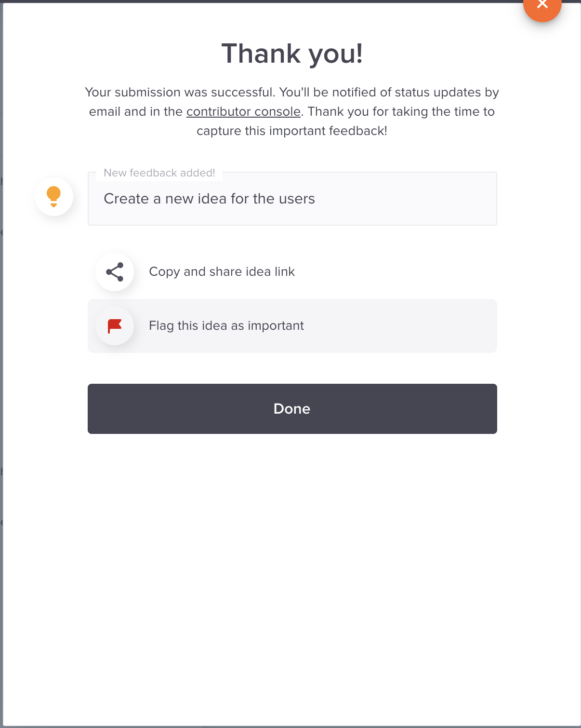The image size is (581, 728).
Task: Confirm with the Done button
Action: pyautogui.click(x=292, y=409)
